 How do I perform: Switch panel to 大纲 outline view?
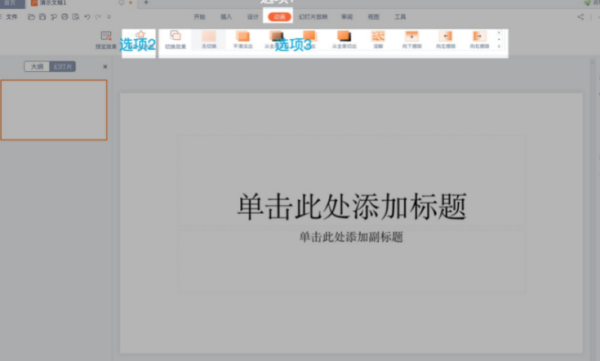coord(37,67)
